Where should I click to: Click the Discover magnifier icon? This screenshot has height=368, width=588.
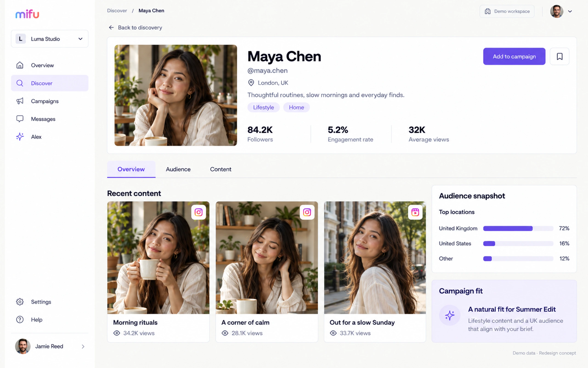pyautogui.click(x=20, y=83)
